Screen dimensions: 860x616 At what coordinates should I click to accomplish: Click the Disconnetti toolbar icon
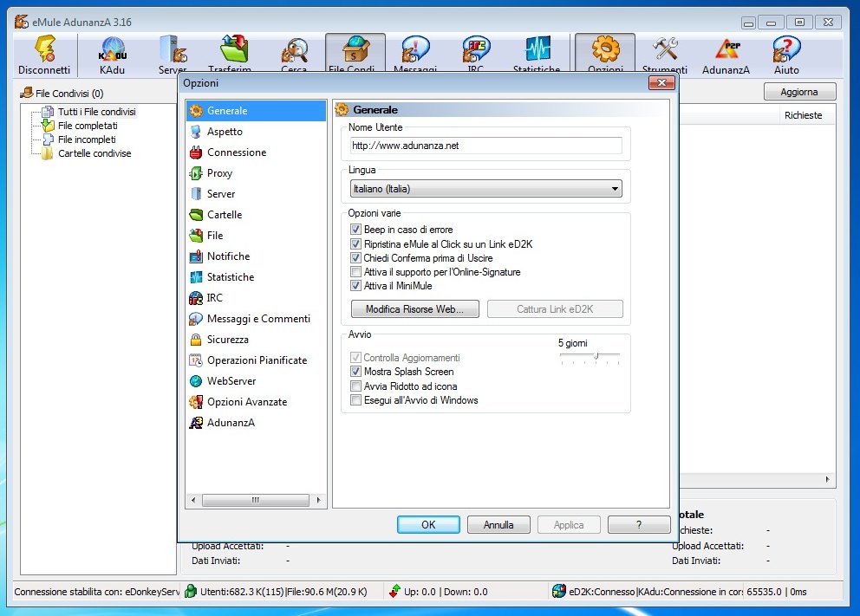[x=44, y=55]
